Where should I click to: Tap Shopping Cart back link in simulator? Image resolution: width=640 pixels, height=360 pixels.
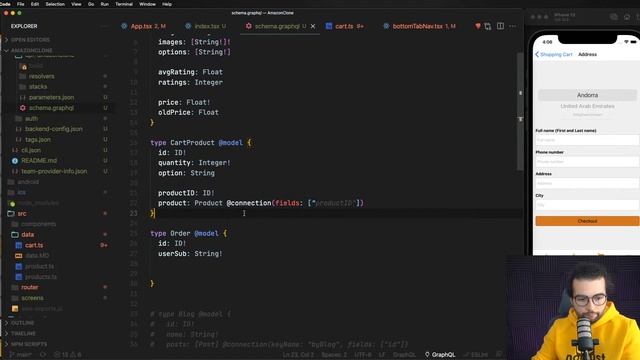point(554,54)
